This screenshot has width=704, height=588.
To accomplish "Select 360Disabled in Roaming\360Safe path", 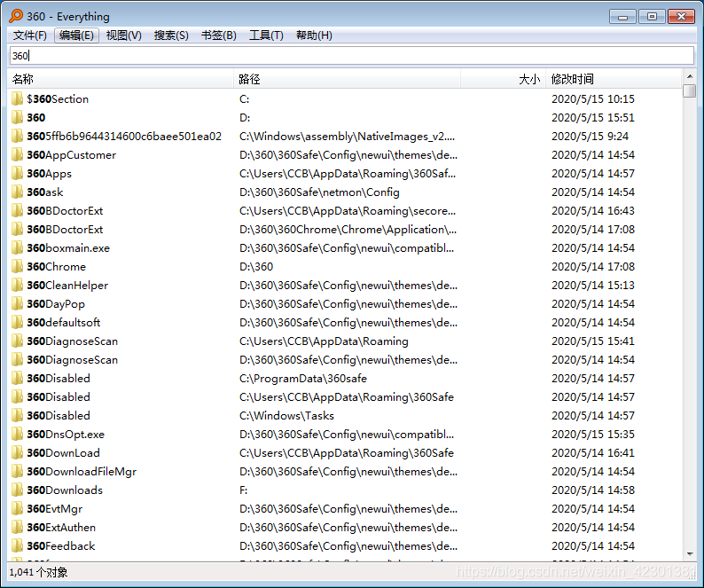I will tap(59, 397).
